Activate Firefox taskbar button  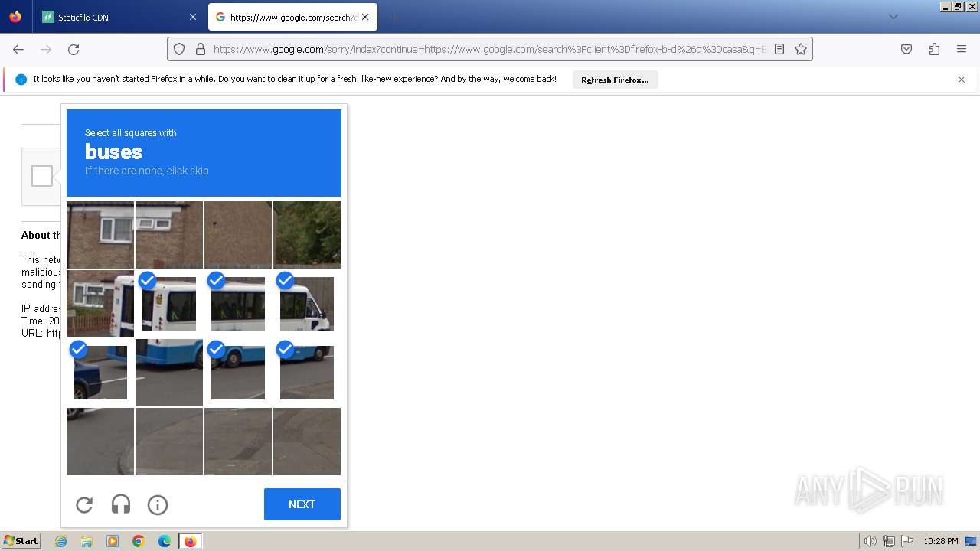point(191,541)
